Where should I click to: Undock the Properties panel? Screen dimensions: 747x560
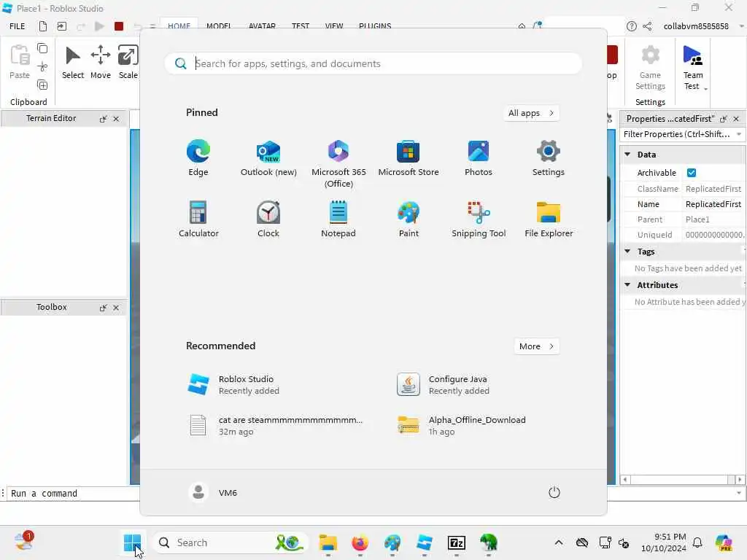point(723,119)
